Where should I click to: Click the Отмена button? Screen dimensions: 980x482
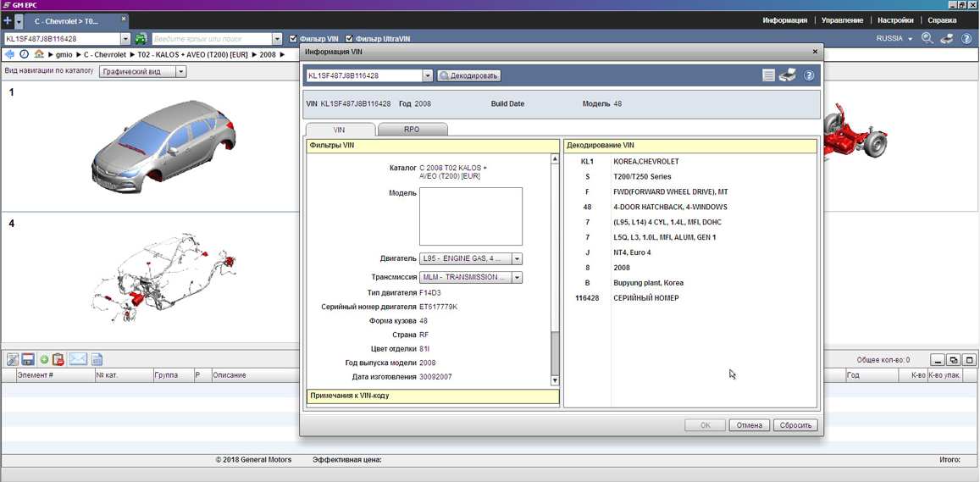pos(749,425)
